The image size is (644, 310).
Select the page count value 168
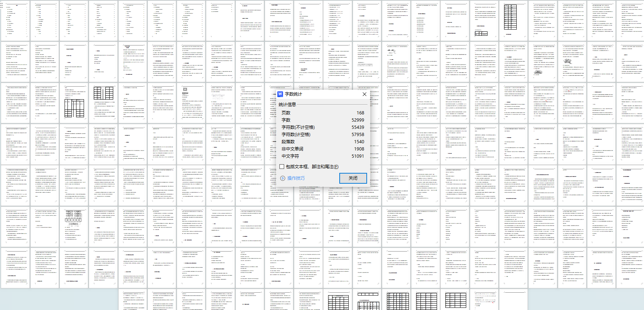click(x=360, y=113)
